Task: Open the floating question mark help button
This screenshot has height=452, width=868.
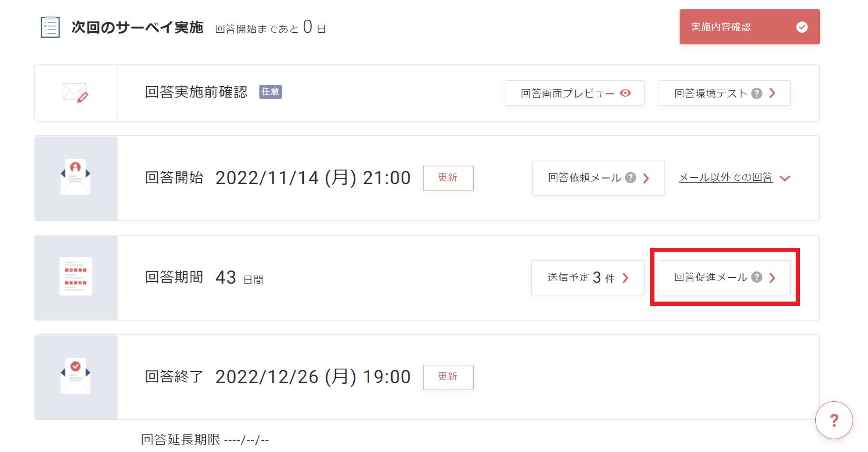Action: pyautogui.click(x=834, y=420)
